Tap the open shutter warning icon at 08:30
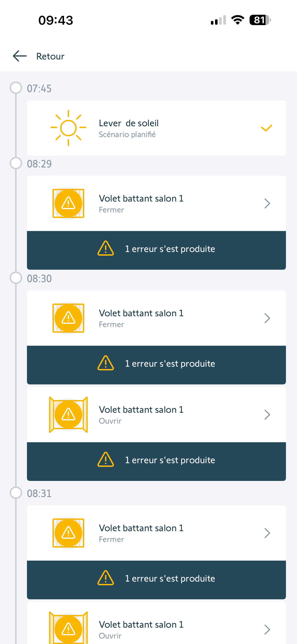Viewport: 297px width, 644px height. (68, 415)
